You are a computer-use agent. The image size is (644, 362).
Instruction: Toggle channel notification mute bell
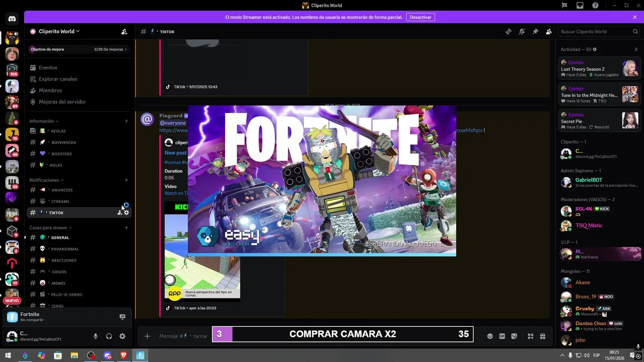click(522, 31)
